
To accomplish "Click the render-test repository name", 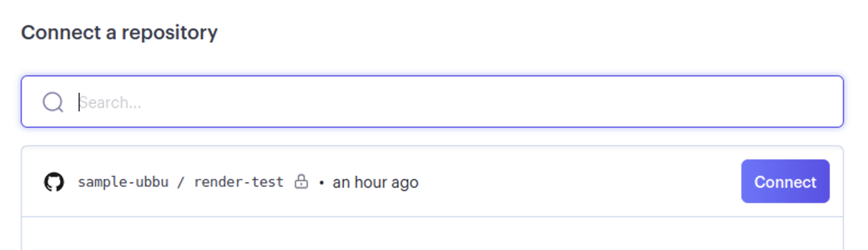I will point(239,182).
